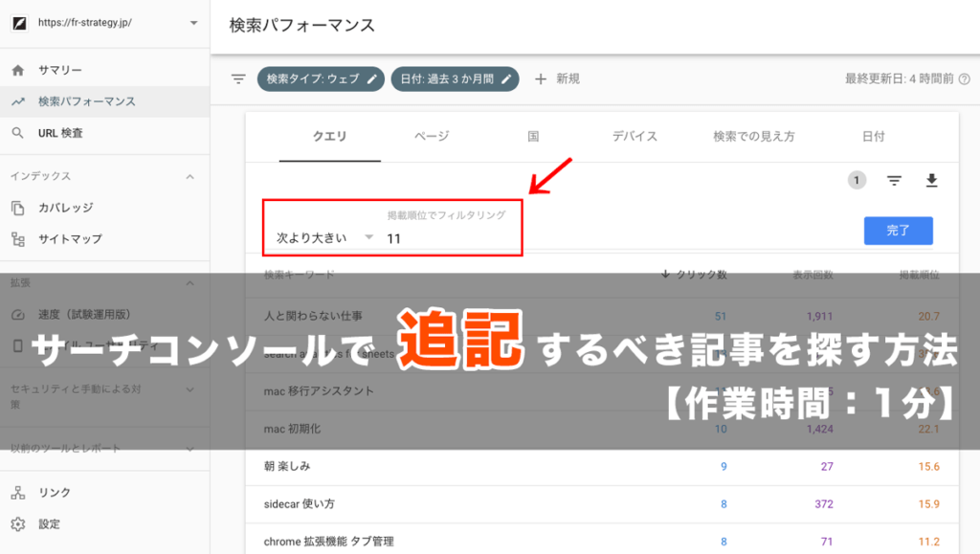Select the 朝 楽しみ query row
Viewport: 980px width, 554px height.
[602, 467]
